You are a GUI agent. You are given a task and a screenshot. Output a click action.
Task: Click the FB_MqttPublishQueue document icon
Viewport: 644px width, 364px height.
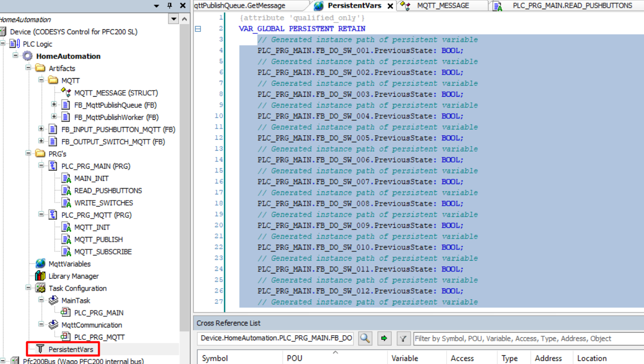click(x=66, y=105)
